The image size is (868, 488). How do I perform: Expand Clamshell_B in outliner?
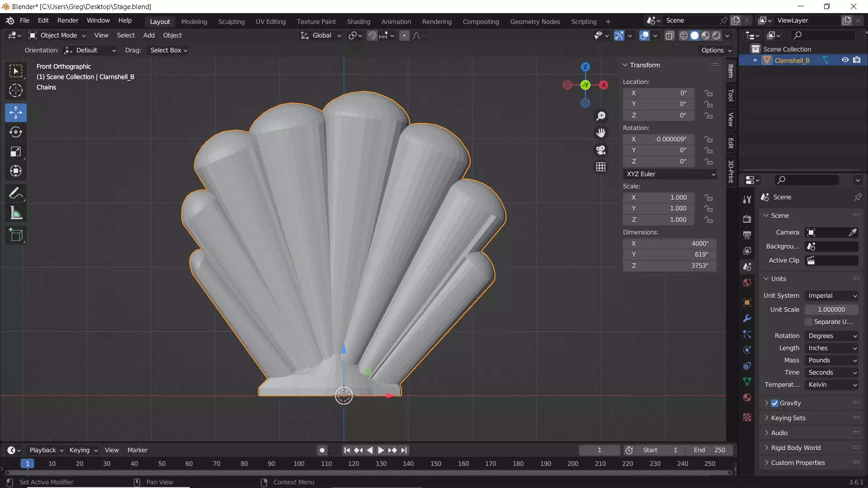pos(755,60)
